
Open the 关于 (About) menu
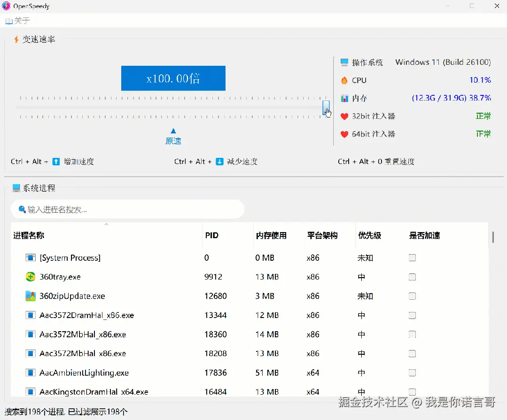pyautogui.click(x=17, y=21)
